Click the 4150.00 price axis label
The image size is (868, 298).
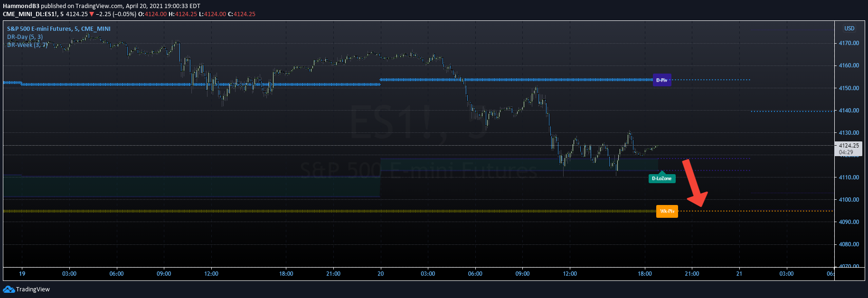[x=849, y=88]
